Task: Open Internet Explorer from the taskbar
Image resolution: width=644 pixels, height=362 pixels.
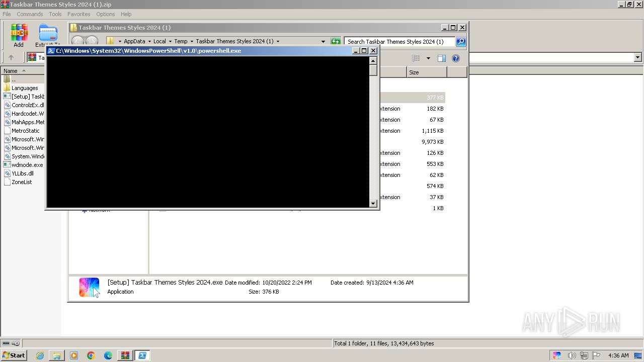Action: (40, 355)
